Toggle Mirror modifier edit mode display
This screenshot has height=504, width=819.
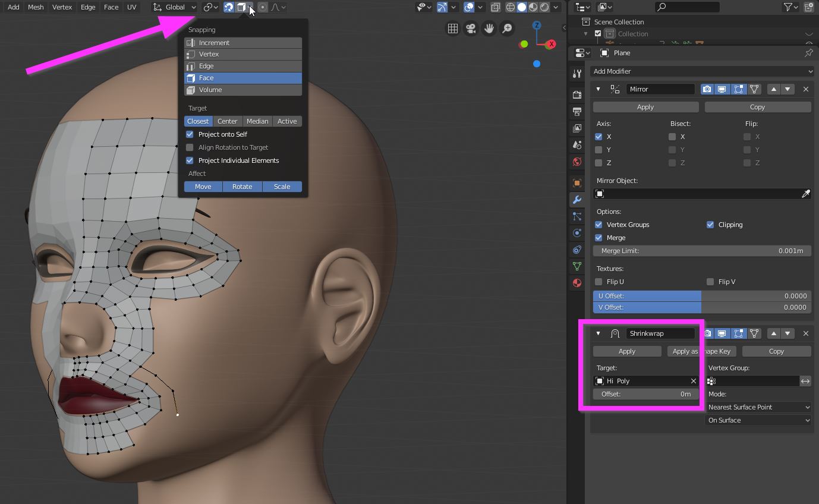(738, 89)
